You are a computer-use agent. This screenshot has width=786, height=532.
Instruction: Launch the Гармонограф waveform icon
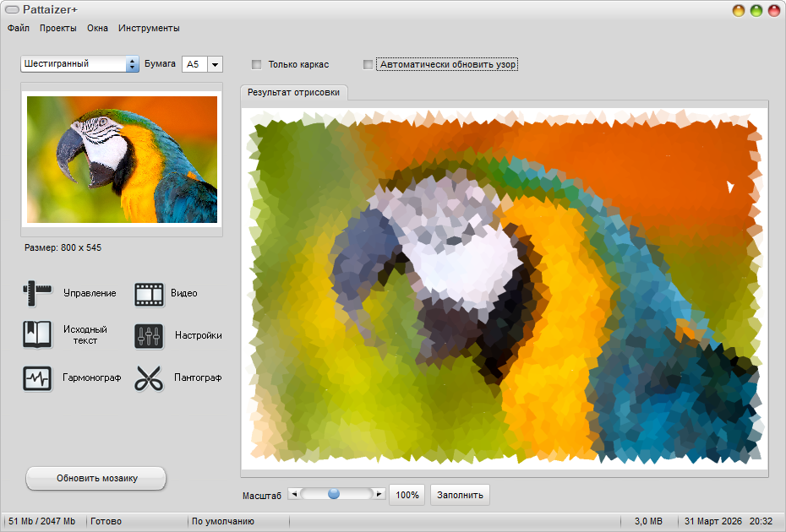(x=37, y=378)
